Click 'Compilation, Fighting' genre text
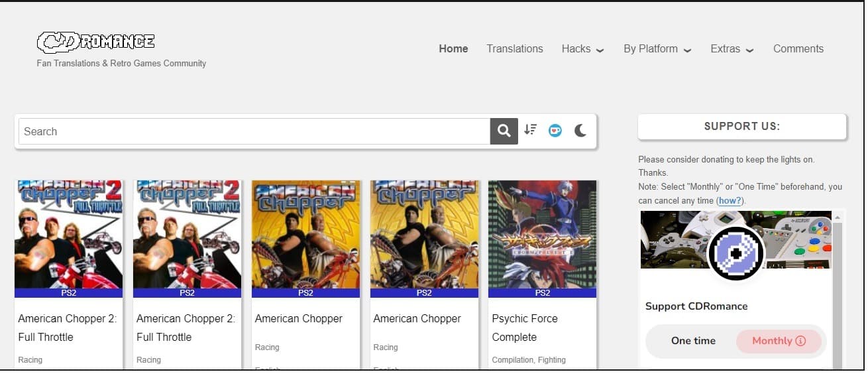The height and width of the screenshot is (374, 868). click(x=529, y=359)
